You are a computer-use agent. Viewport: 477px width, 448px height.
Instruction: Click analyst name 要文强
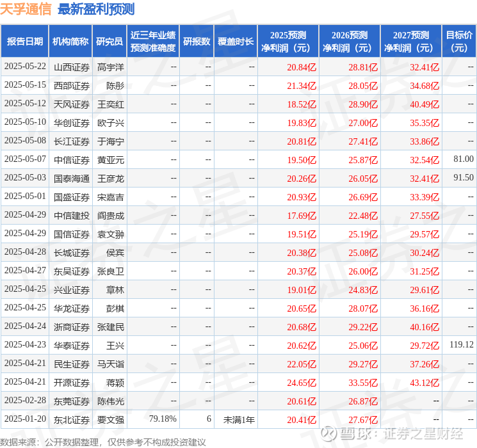111,420
